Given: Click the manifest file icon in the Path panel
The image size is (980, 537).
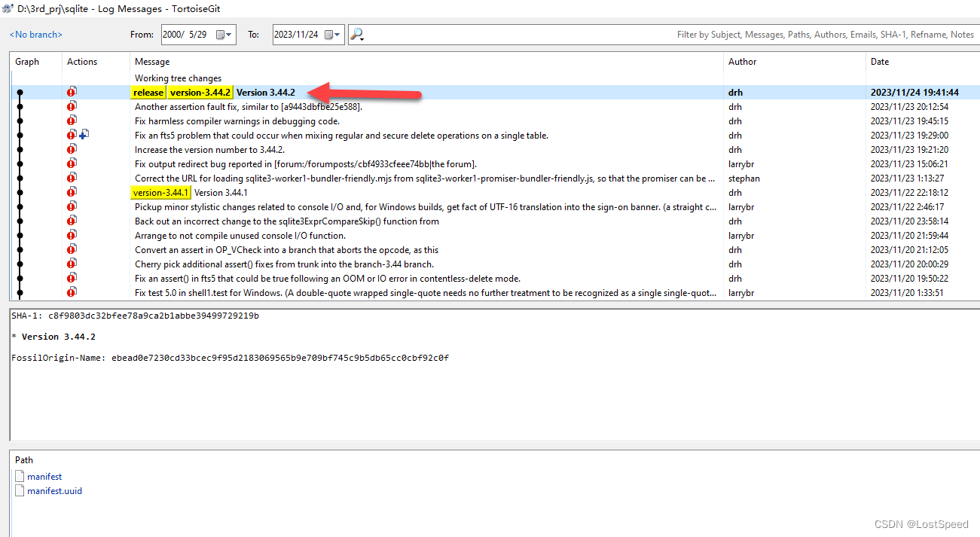Looking at the screenshot, I should tap(19, 476).
